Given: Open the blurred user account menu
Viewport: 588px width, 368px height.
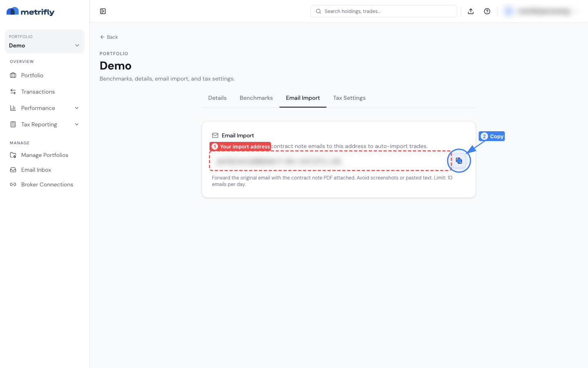Looking at the screenshot, I should click(x=541, y=11).
